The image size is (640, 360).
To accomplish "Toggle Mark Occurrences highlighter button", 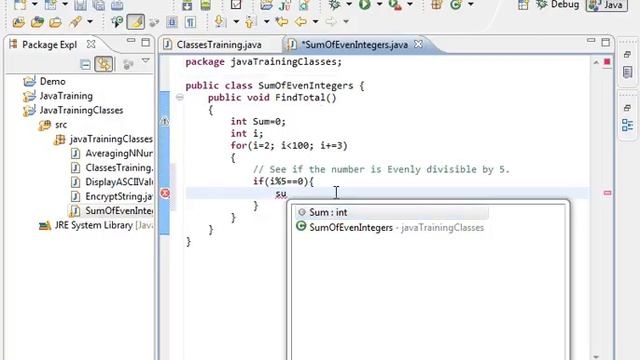I will [x=136, y=22].
